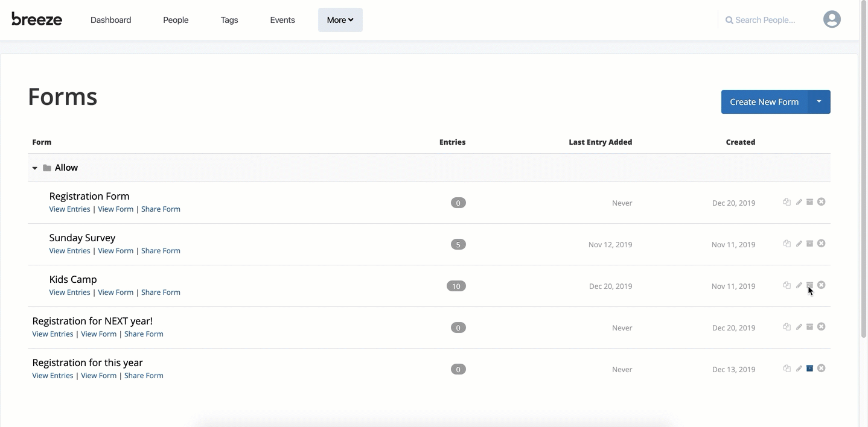868x427 pixels.
Task: Open the edit pencil for Sunday Survey
Action: 798,243
